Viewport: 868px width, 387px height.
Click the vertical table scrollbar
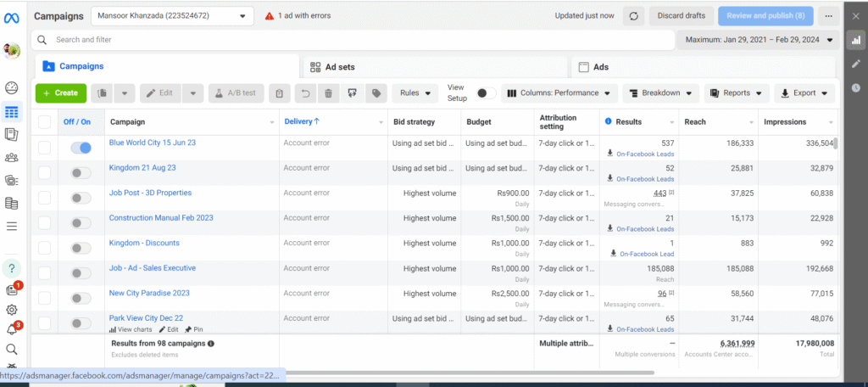[837, 143]
